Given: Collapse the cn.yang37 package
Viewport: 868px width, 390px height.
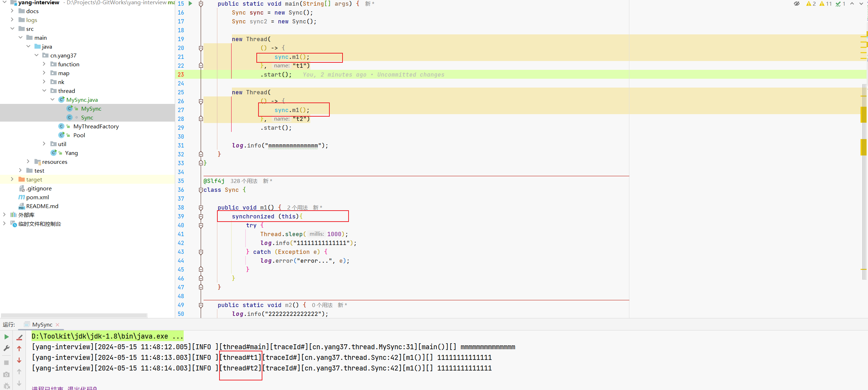Looking at the screenshot, I should [37, 55].
